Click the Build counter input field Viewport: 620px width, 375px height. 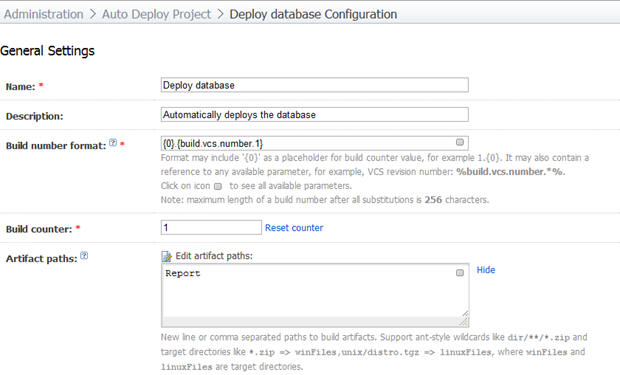211,227
